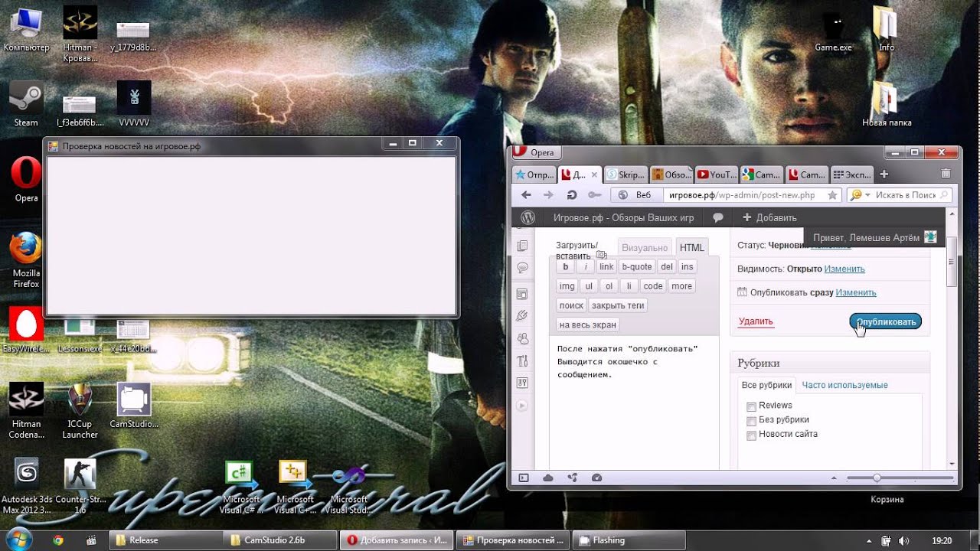Bookmark page with address bar star
Viewport: 980px width, 551px height.
point(832,195)
